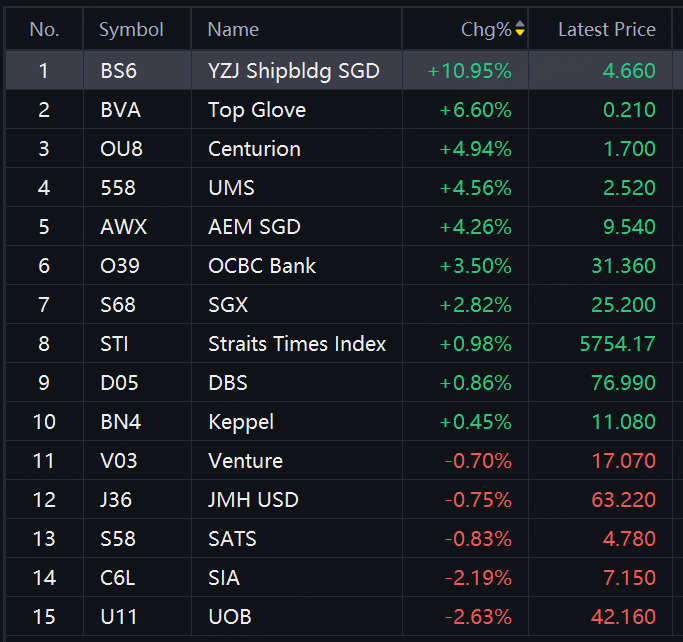Screen dimensions: 683x642
Task: Click latest price 0.210
Action: (629, 110)
